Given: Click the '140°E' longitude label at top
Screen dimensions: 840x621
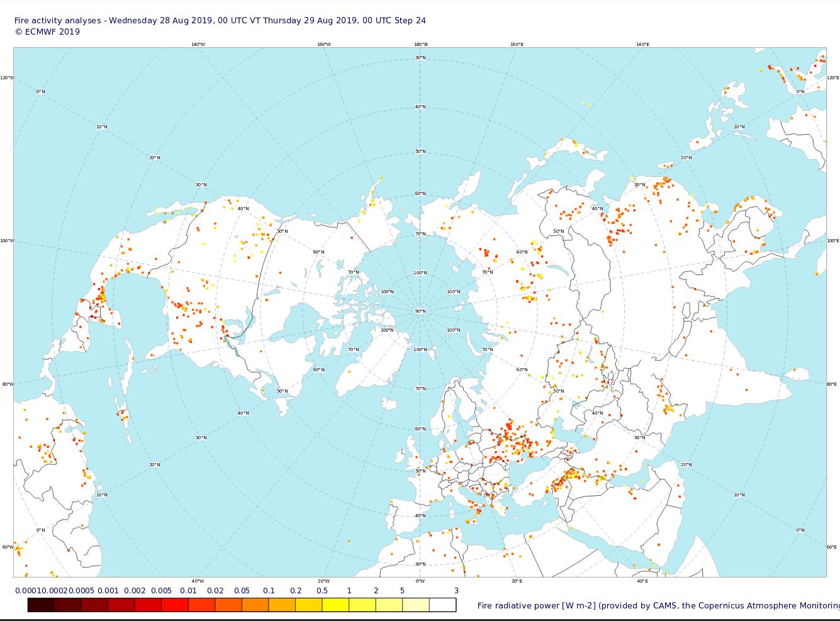Looking at the screenshot, I should point(642,44).
